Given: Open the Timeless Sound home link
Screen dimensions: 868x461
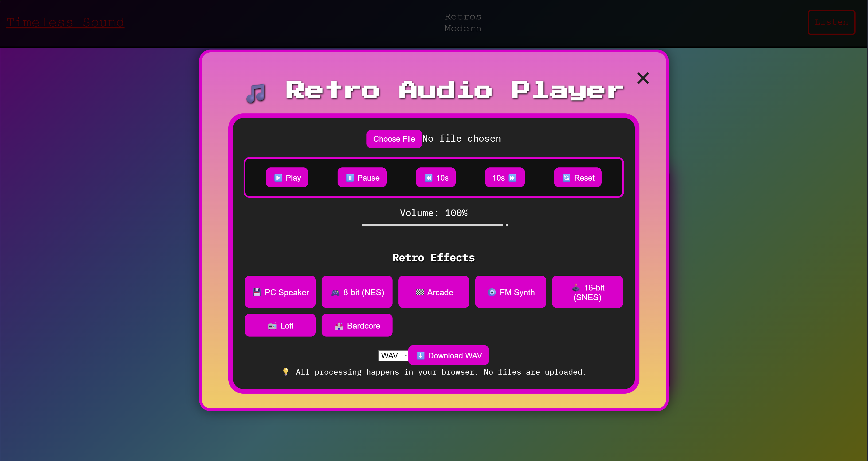Looking at the screenshot, I should tap(65, 22).
